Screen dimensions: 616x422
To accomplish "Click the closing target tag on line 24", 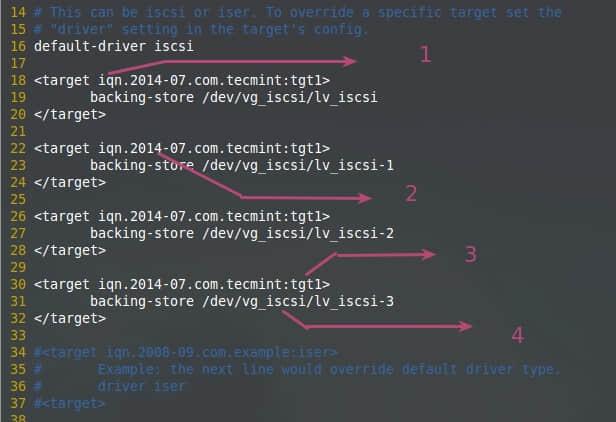I will 70,182.
